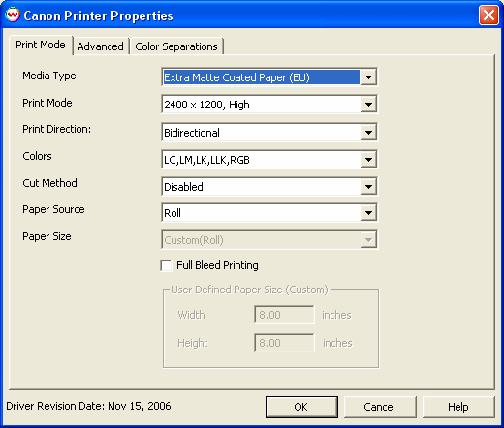
Task: Enable Full Bleed Printing checkbox
Action: pyautogui.click(x=166, y=265)
